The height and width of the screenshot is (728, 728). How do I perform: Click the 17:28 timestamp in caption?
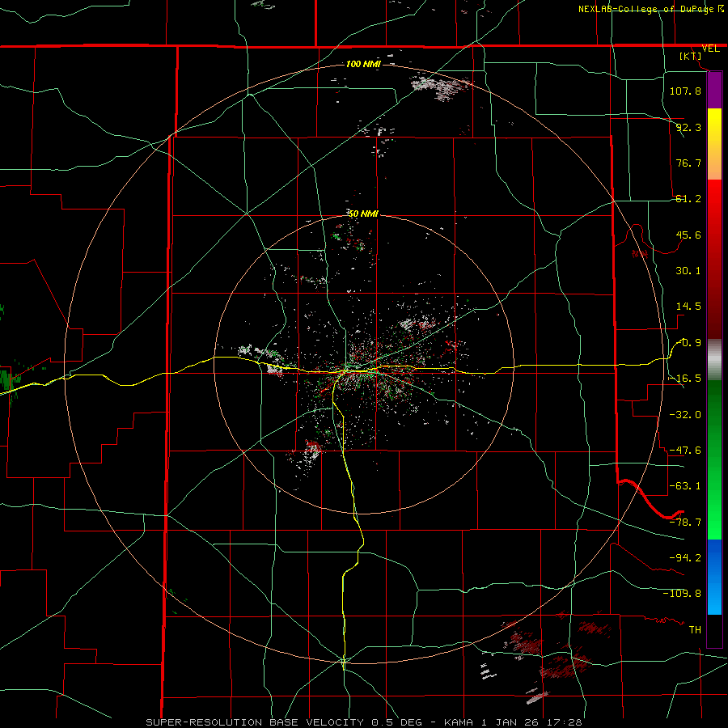[564, 722]
